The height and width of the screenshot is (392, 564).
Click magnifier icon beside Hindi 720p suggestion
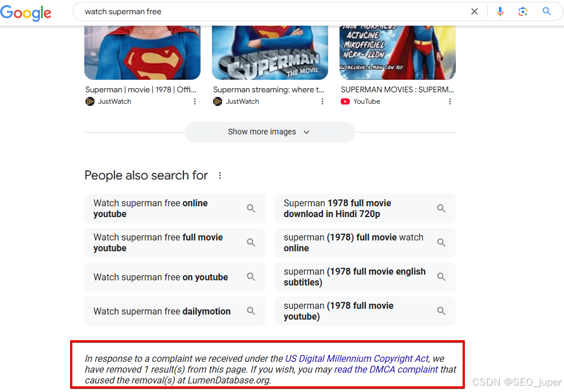[442, 208]
